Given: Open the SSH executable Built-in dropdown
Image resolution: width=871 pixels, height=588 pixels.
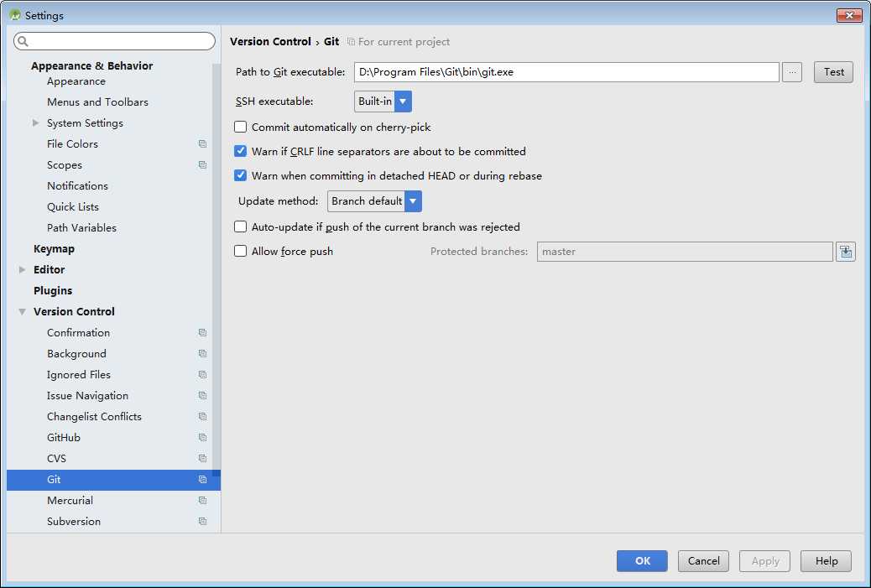Looking at the screenshot, I should pos(383,101).
